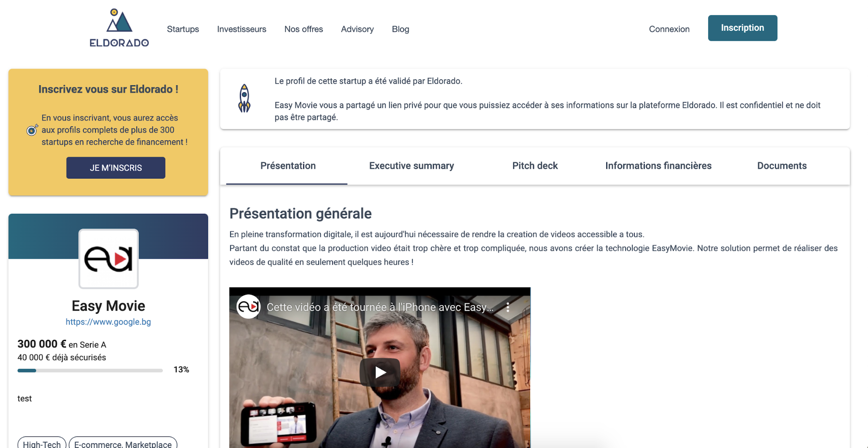Click the 'test' description text
Image resolution: width=868 pixels, height=448 pixels.
coord(24,398)
